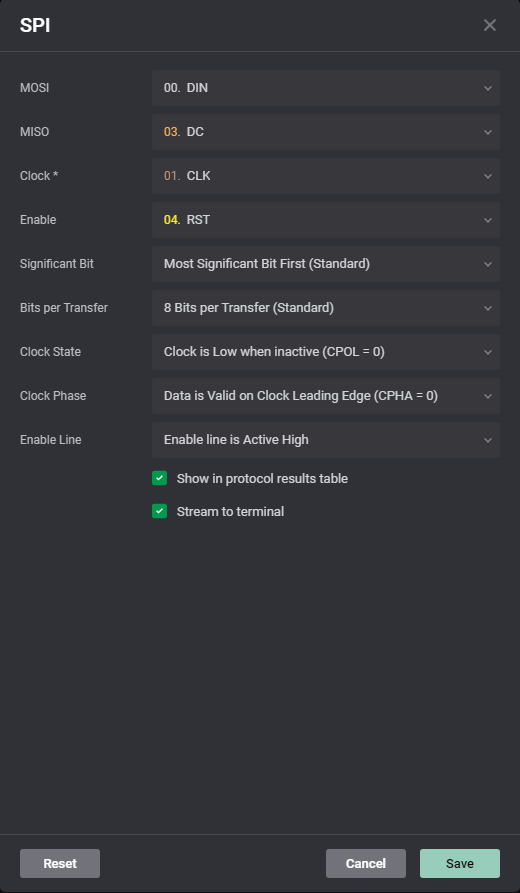Viewport: 520px width, 893px height.
Task: Reset SPI settings to defaults
Action: click(60, 863)
